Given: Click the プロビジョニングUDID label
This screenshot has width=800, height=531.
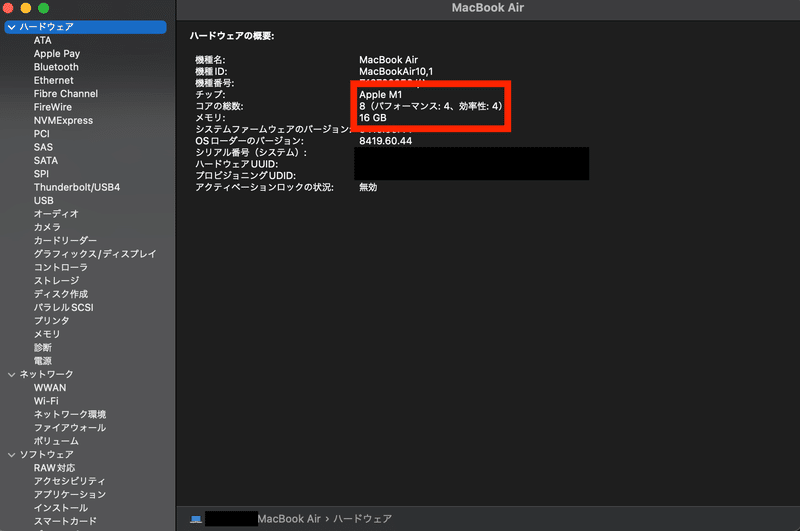Looking at the screenshot, I should [x=245, y=176].
